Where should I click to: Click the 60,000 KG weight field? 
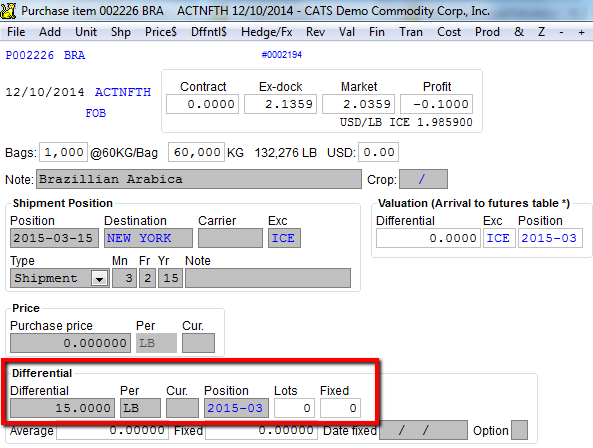click(x=196, y=152)
